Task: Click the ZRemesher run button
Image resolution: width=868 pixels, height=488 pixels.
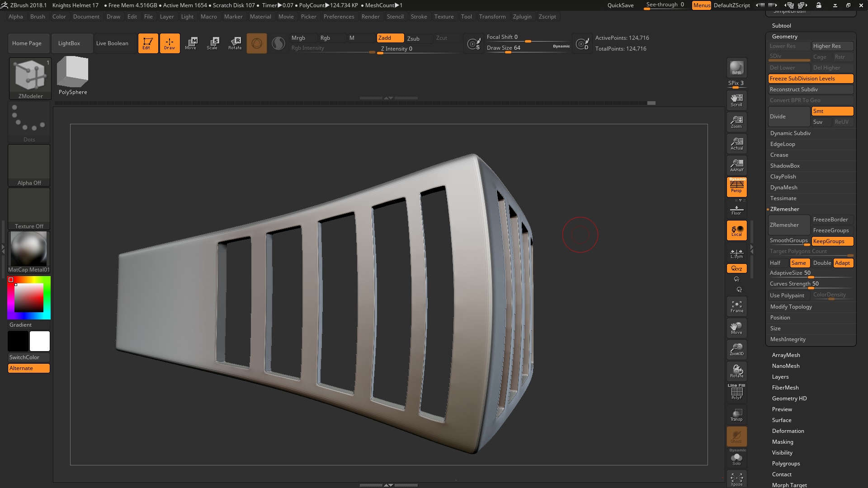Action: (789, 225)
